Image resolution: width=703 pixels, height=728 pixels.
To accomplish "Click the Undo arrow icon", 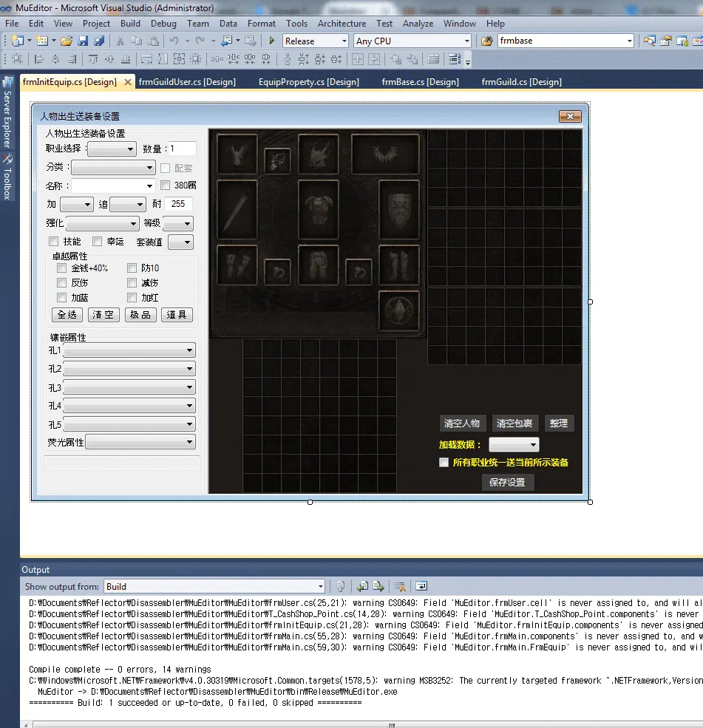I will [174, 41].
